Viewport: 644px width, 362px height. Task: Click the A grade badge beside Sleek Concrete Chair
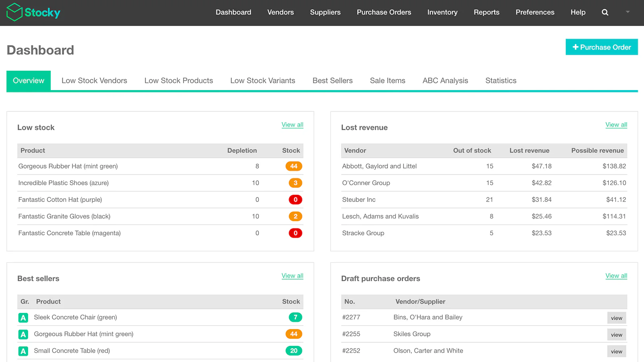tap(23, 317)
